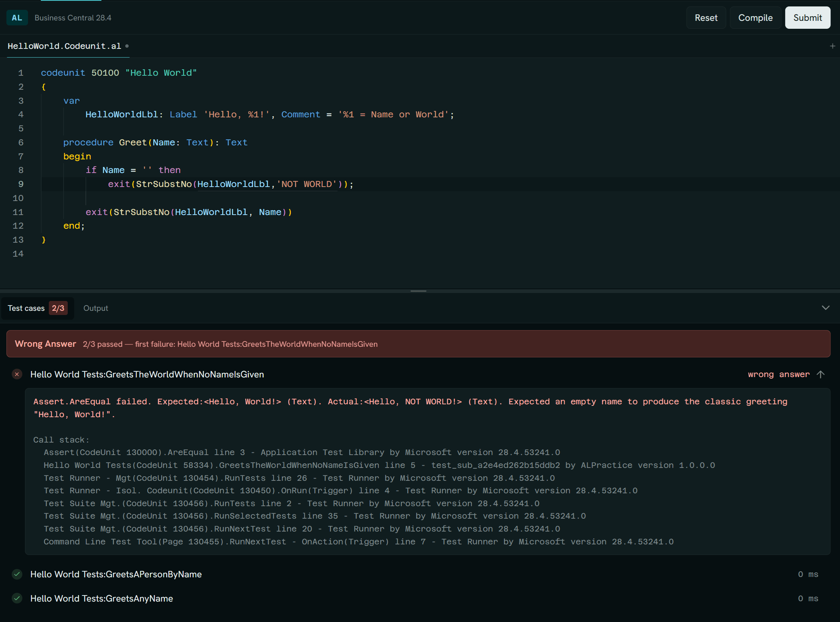
Task: Click the 'var' keyword on line 3
Action: tap(72, 101)
